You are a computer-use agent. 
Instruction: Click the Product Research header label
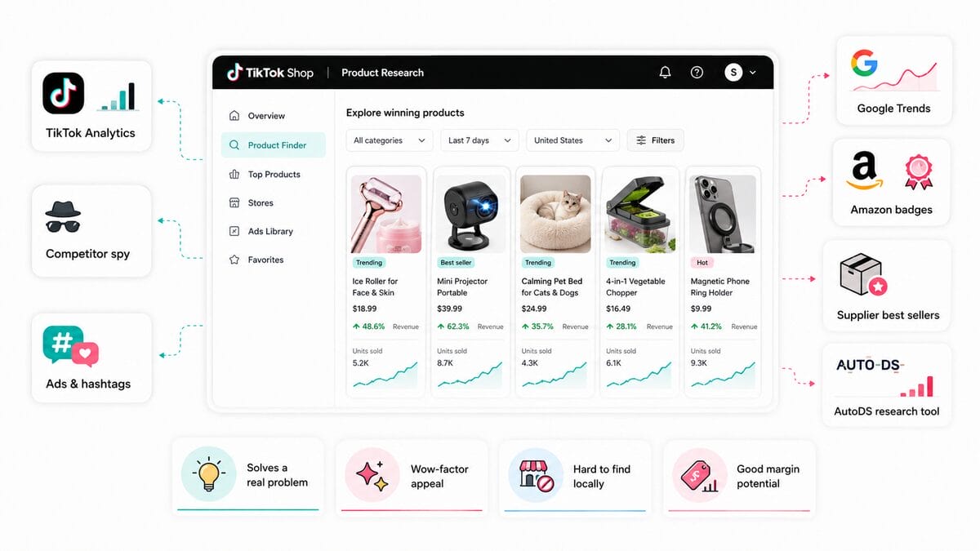[382, 73]
